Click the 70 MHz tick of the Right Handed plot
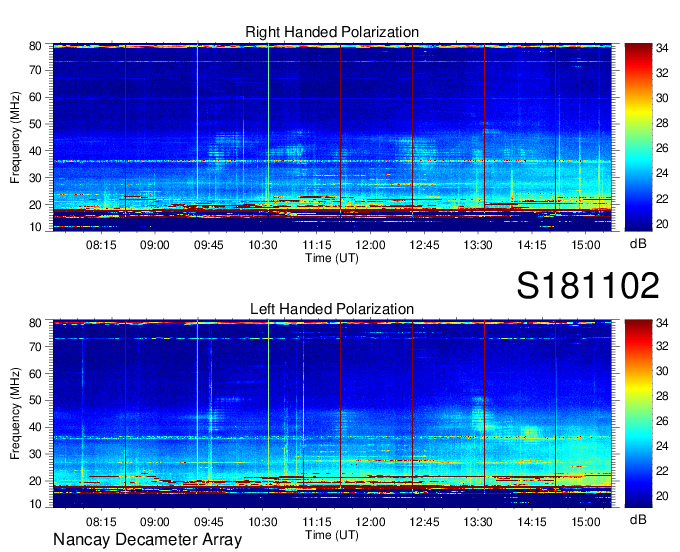The image size is (680, 552). click(x=35, y=70)
